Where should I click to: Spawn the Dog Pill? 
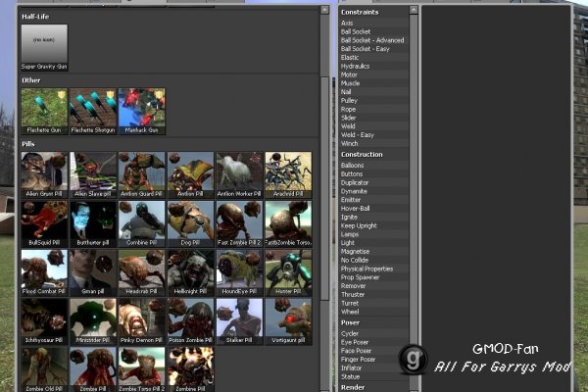[190, 224]
